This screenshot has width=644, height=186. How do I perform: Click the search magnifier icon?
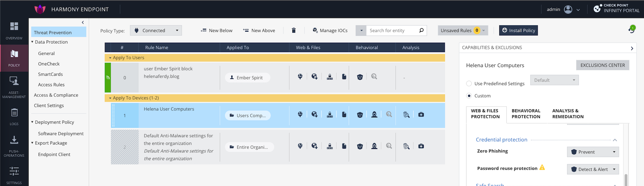pyautogui.click(x=421, y=30)
